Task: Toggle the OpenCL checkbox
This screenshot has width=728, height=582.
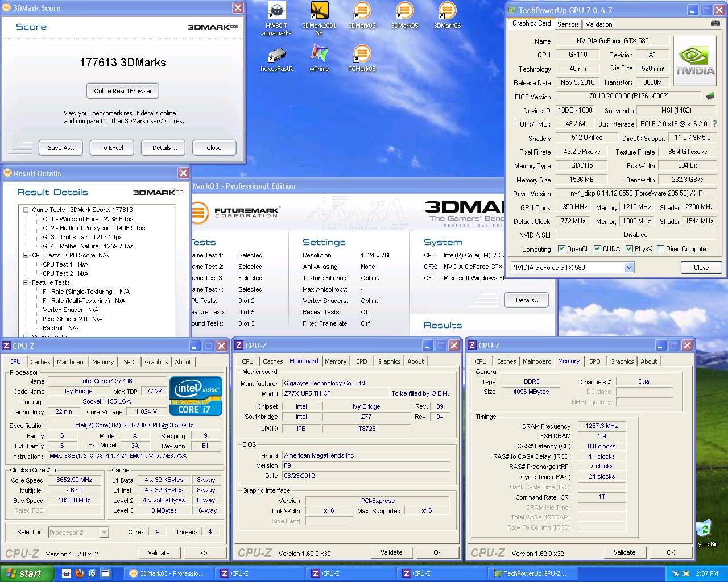Action: 562,249
